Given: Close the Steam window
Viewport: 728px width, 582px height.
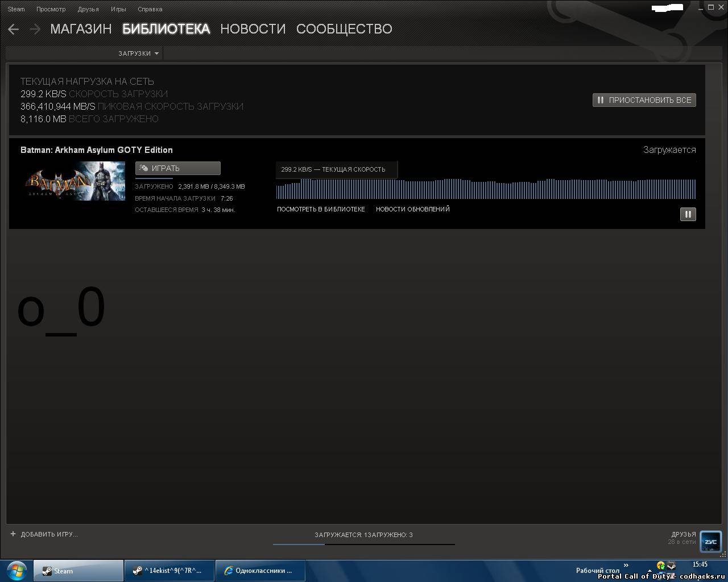Looking at the screenshot, I should point(721,7).
